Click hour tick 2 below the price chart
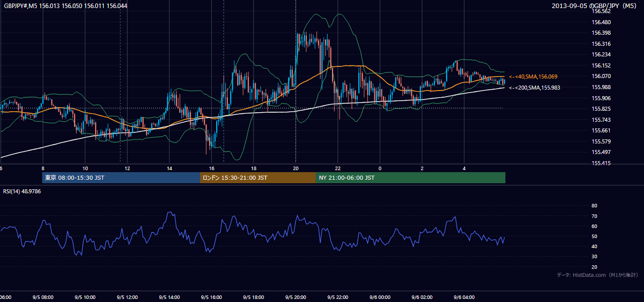Viewport: 644px width, 302px height. pyautogui.click(x=422, y=168)
